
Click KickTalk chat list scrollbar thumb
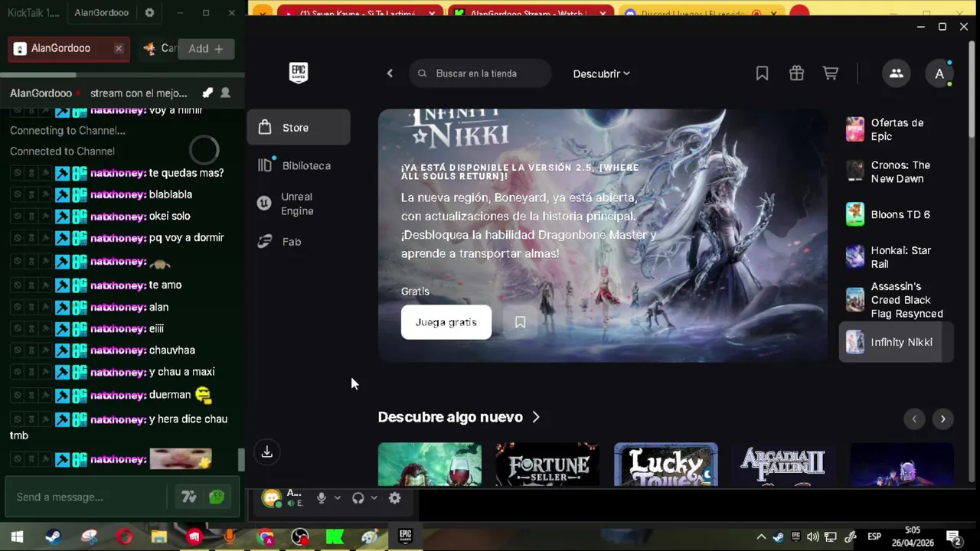(x=242, y=459)
